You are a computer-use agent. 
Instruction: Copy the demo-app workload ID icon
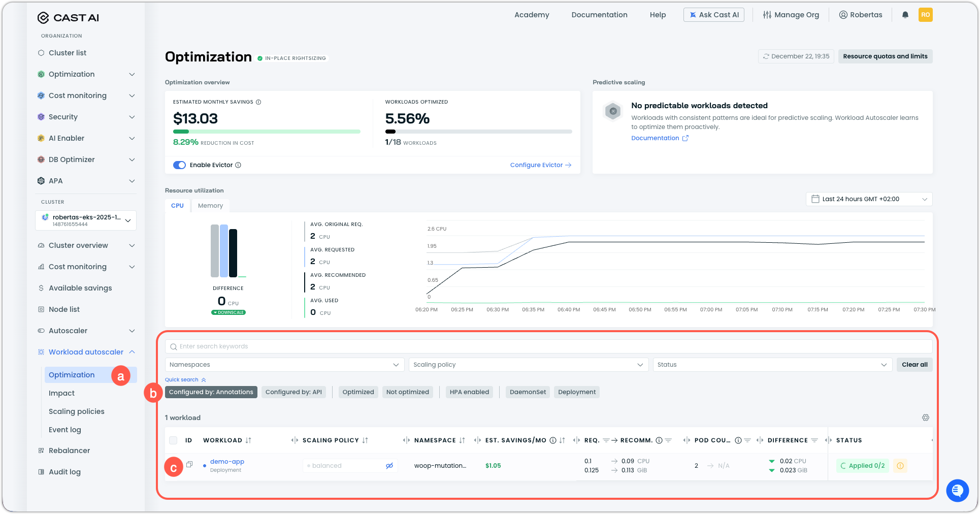pyautogui.click(x=189, y=464)
